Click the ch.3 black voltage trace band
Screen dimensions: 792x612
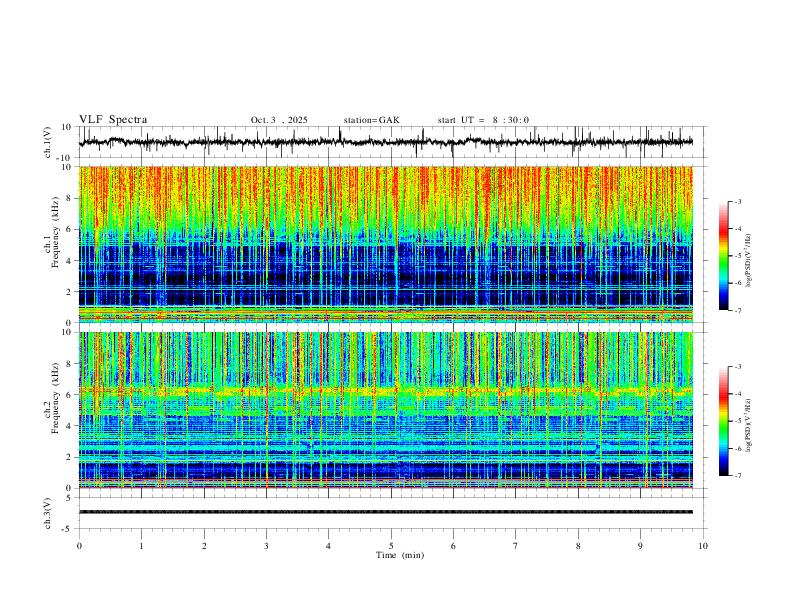pos(386,512)
